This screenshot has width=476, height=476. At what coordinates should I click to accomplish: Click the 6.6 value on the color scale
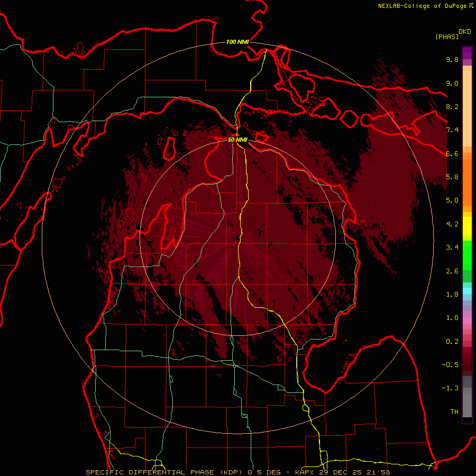(452, 153)
